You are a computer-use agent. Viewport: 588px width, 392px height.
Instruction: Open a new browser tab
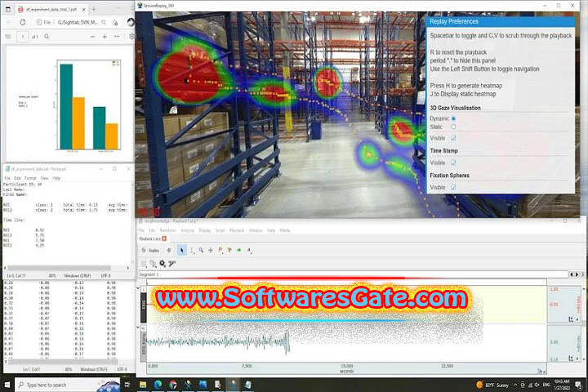[94, 9]
